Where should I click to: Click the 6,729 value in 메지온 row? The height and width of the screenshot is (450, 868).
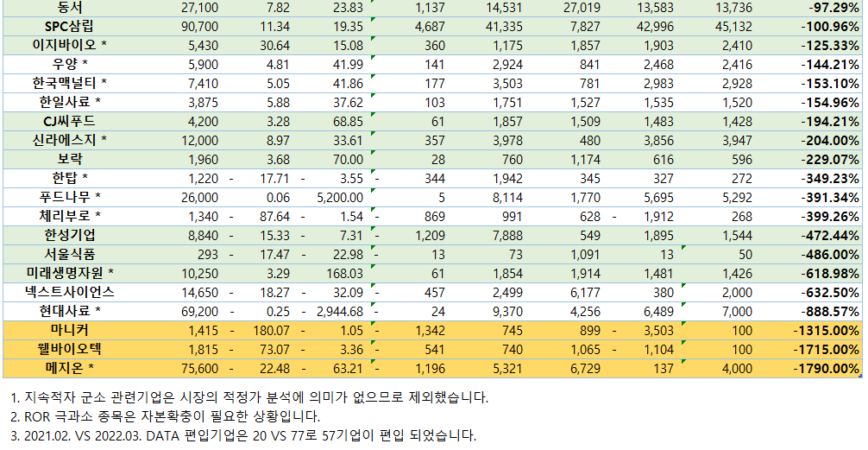point(585,368)
